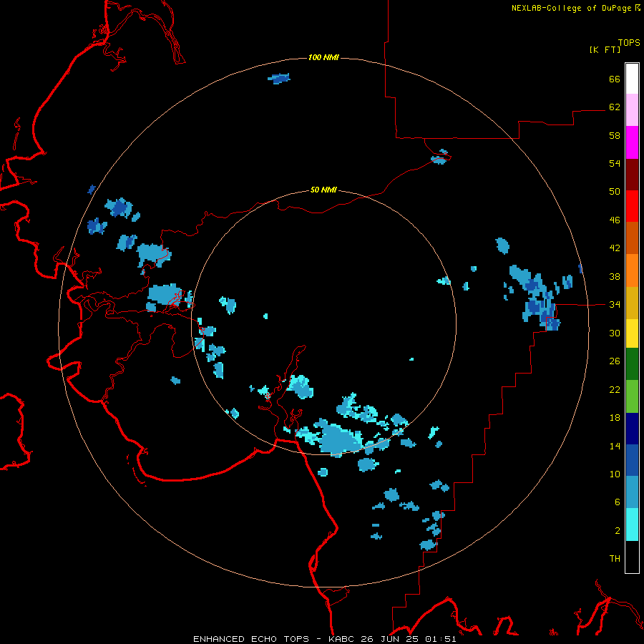The width and height of the screenshot is (644, 644).
Task: Click the "14" legend value
Action: coord(615,446)
